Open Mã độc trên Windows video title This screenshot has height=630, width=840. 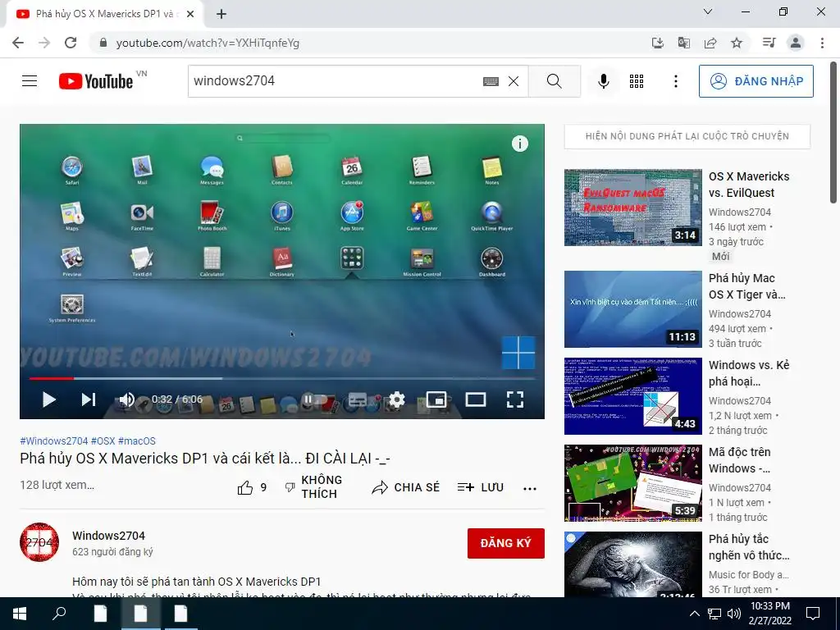[740, 460]
